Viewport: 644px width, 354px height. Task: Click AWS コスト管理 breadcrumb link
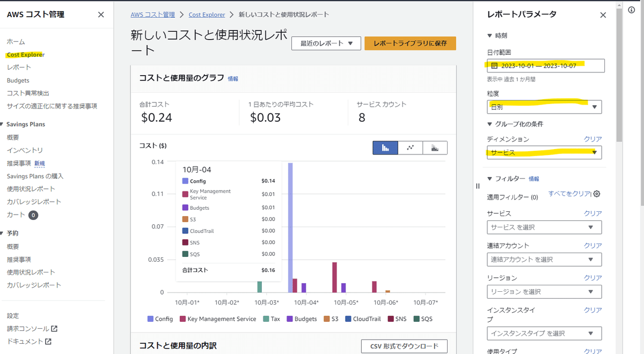[153, 14]
